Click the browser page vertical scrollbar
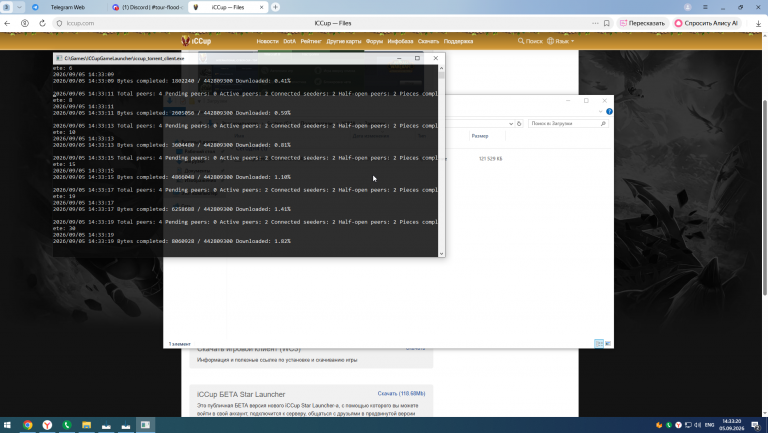Viewport: 768px width, 433px height. (x=765, y=196)
